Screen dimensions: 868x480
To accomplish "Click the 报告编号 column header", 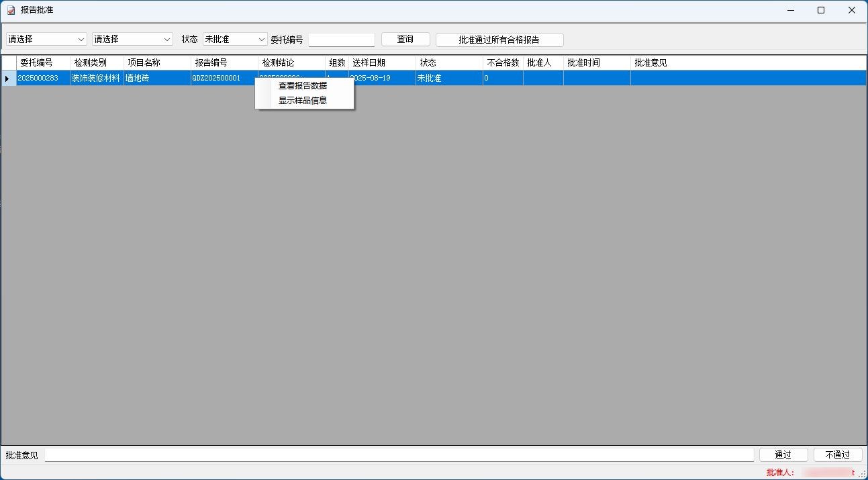I will (x=224, y=62).
